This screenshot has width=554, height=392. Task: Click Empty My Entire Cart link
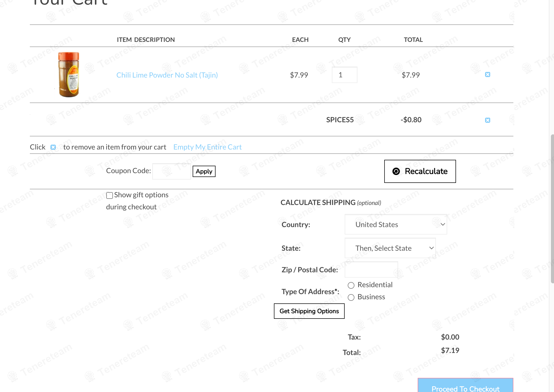tap(207, 147)
